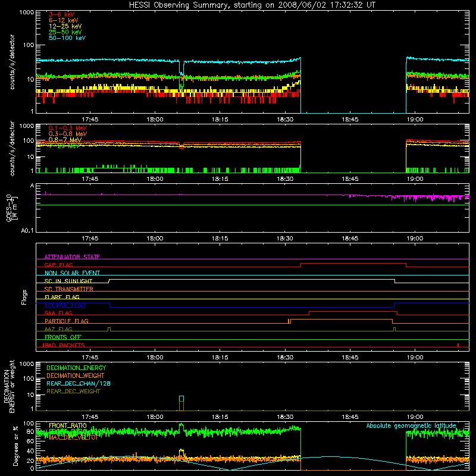This screenshot has width=476, height=476.
Task: Select the blue ECLIPSE_FLAG label
Action: 65,305
